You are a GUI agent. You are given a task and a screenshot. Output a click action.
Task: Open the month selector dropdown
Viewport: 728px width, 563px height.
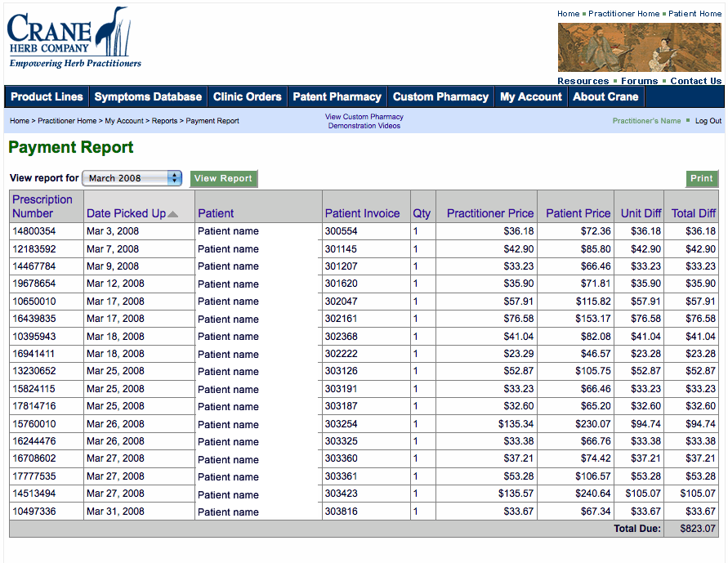coord(132,178)
